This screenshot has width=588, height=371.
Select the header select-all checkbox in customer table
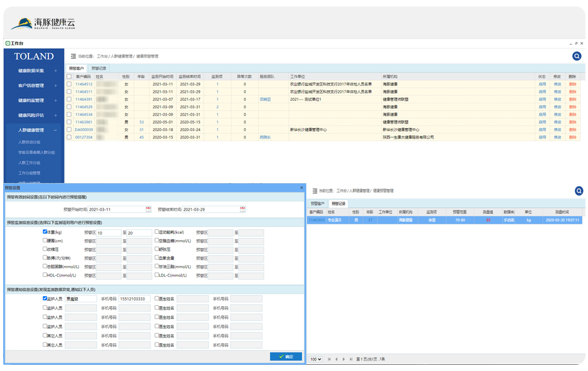click(69, 77)
